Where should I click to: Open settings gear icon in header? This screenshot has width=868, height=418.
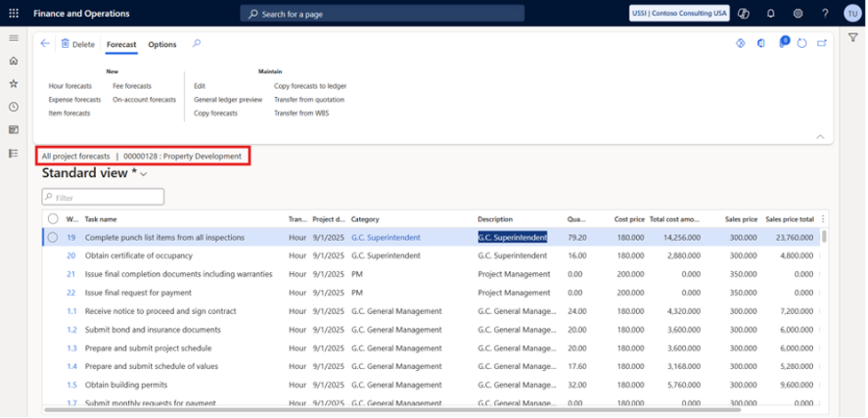[798, 13]
